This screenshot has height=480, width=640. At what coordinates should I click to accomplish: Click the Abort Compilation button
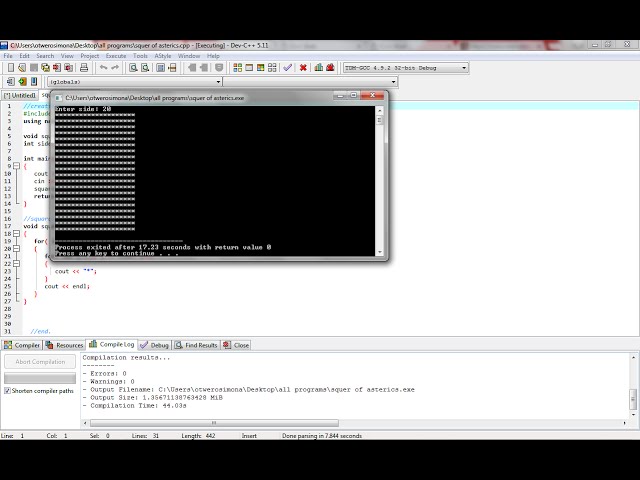pyautogui.click(x=40, y=362)
